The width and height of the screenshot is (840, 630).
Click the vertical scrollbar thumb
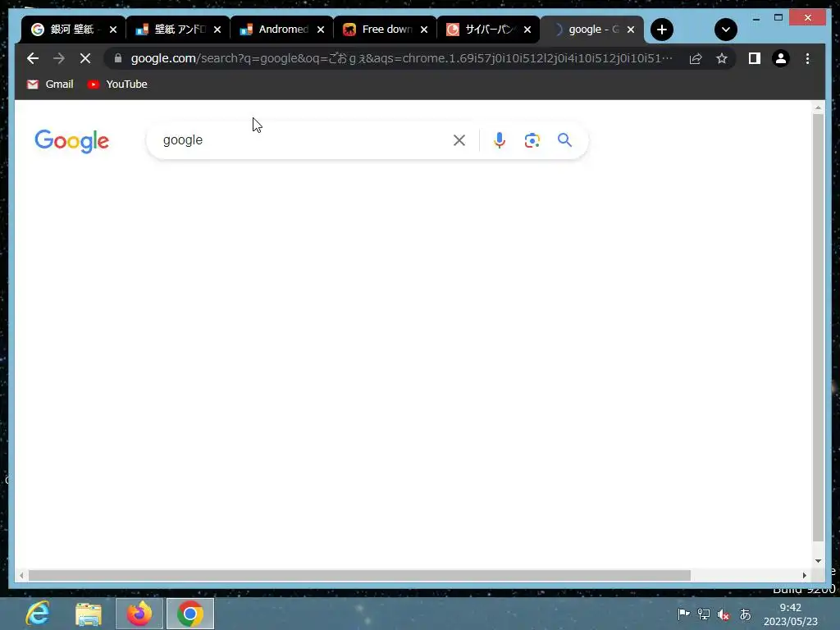click(818, 327)
